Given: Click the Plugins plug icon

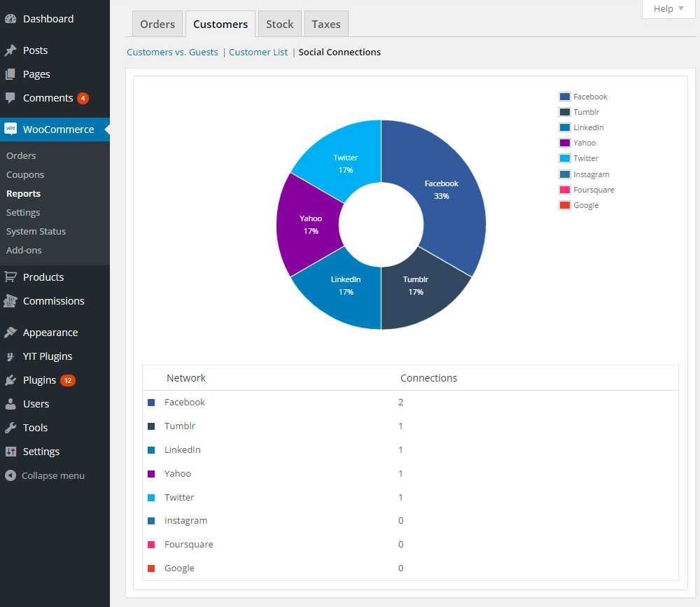Looking at the screenshot, I should (x=10, y=380).
